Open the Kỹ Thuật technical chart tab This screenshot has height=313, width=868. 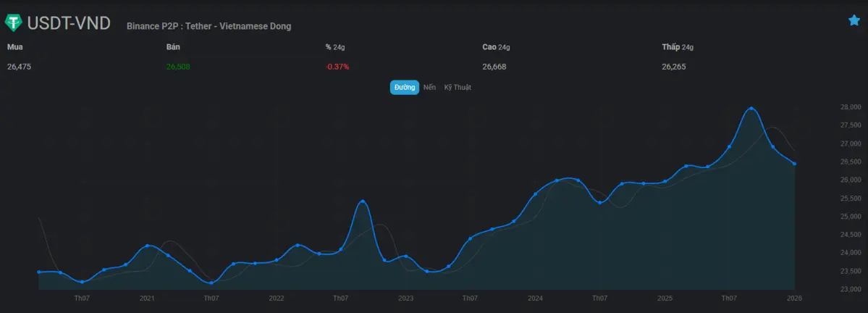pyautogui.click(x=458, y=87)
